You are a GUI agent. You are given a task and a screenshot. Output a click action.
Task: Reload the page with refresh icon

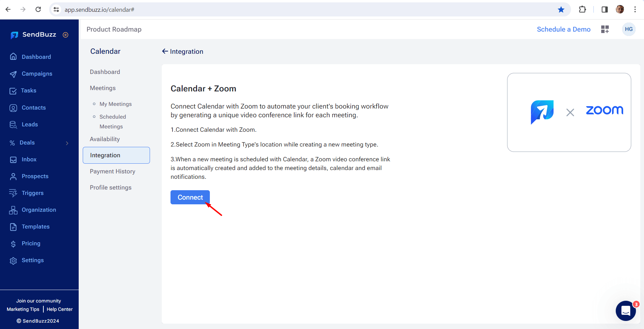[38, 9]
